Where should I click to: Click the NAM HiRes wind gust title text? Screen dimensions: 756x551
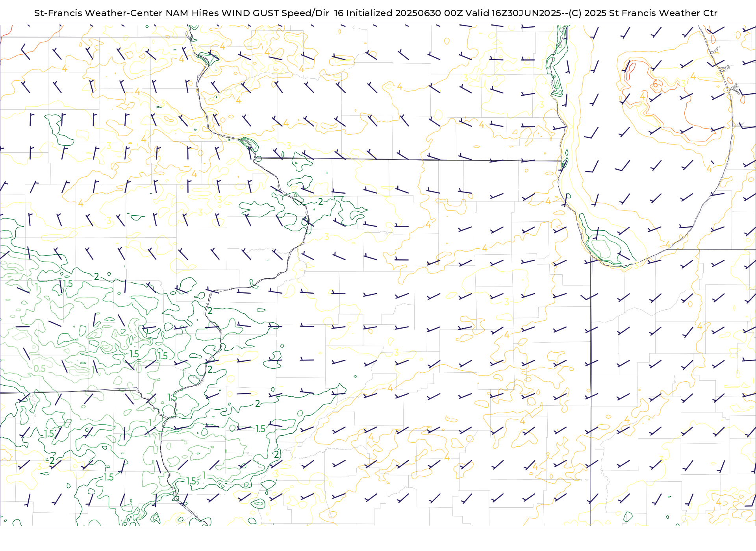376,13
